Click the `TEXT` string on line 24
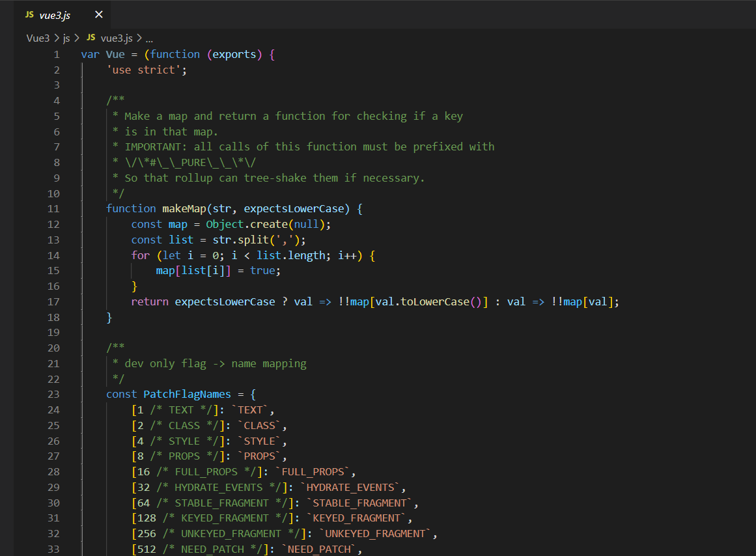 pos(250,410)
